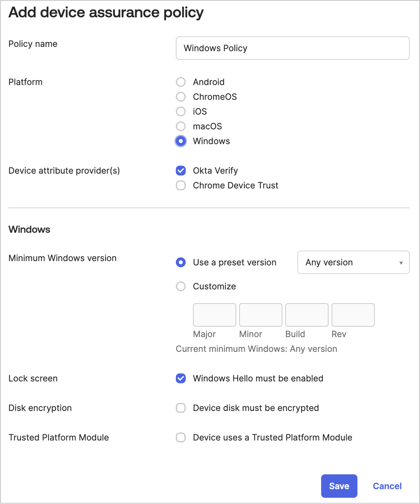The height and width of the screenshot is (504, 420).
Task: Click the Major version input box
Action: coord(214,315)
